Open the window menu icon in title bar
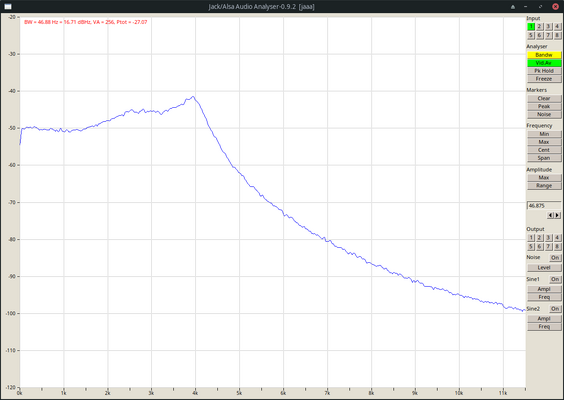564x400 pixels. (x=8, y=6)
